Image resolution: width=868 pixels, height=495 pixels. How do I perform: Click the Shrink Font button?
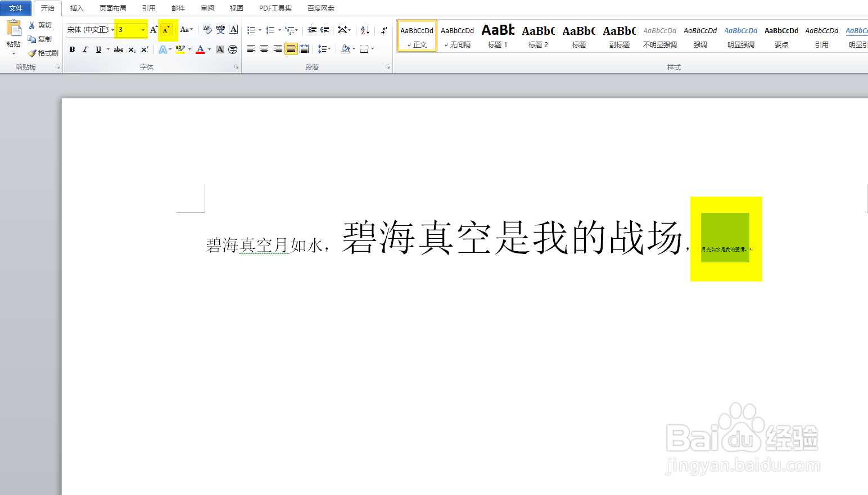166,30
